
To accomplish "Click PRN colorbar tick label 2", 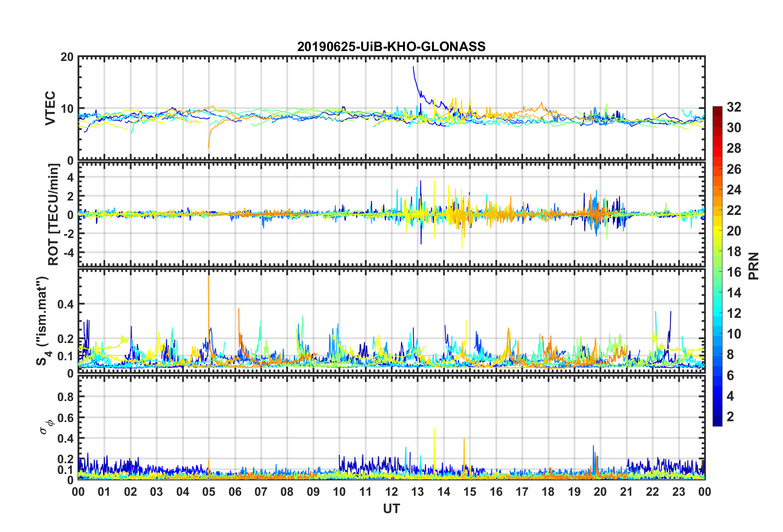I will click(x=730, y=416).
